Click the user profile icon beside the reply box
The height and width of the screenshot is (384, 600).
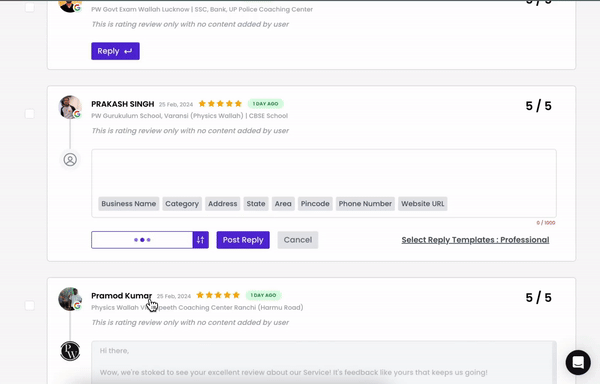pos(70,159)
